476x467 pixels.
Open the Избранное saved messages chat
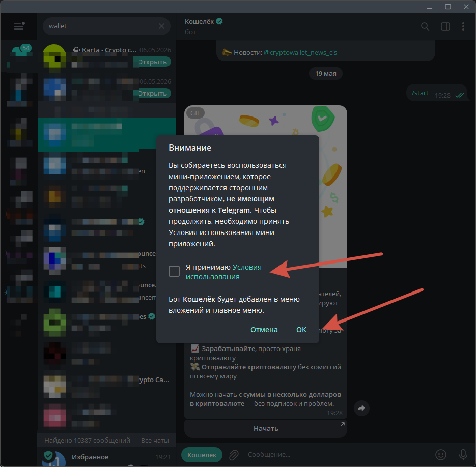click(107, 457)
